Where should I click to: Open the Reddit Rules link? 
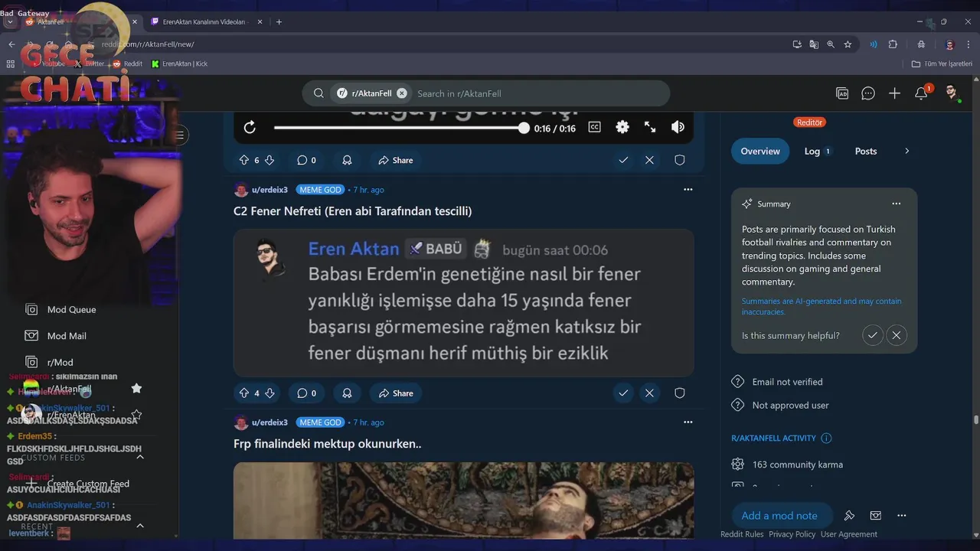coord(742,534)
